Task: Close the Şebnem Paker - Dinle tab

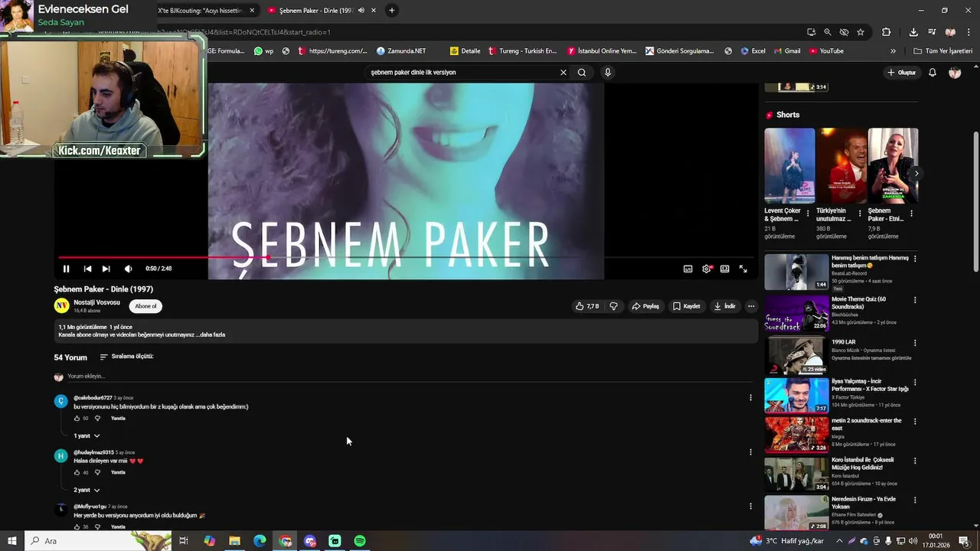Action: tap(374, 11)
